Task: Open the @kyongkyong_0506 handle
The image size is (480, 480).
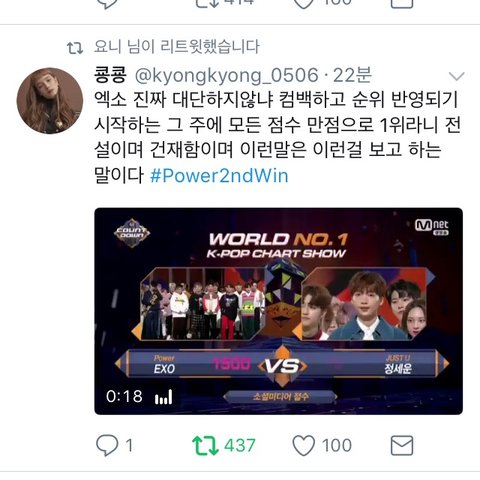Action: pos(226,76)
